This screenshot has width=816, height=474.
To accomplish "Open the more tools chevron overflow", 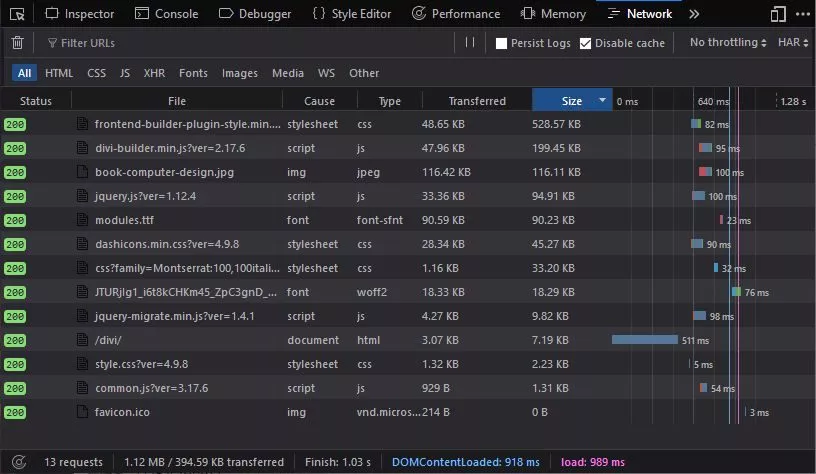I will [694, 14].
